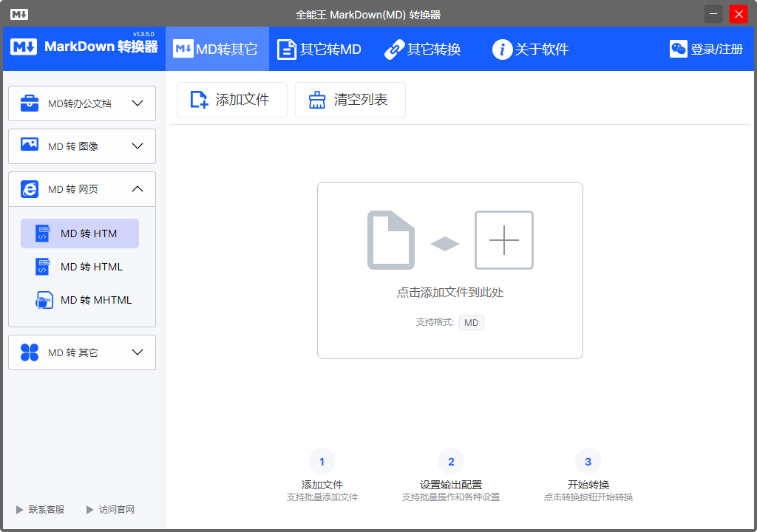The width and height of the screenshot is (757, 532).
Task: Click the broom icon in the 清空列表 button
Action: (x=317, y=100)
